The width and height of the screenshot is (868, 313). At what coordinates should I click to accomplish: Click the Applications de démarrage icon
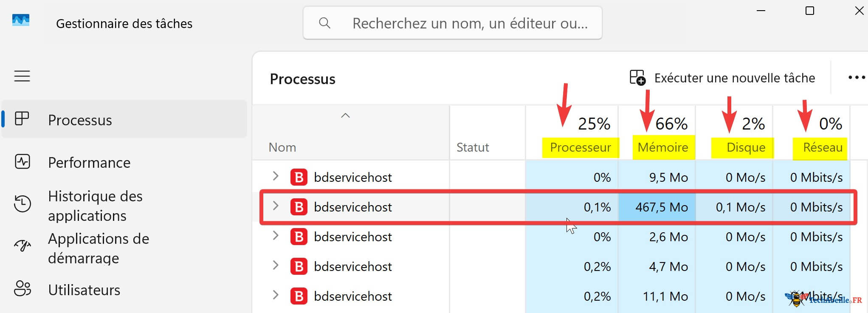pyautogui.click(x=22, y=245)
